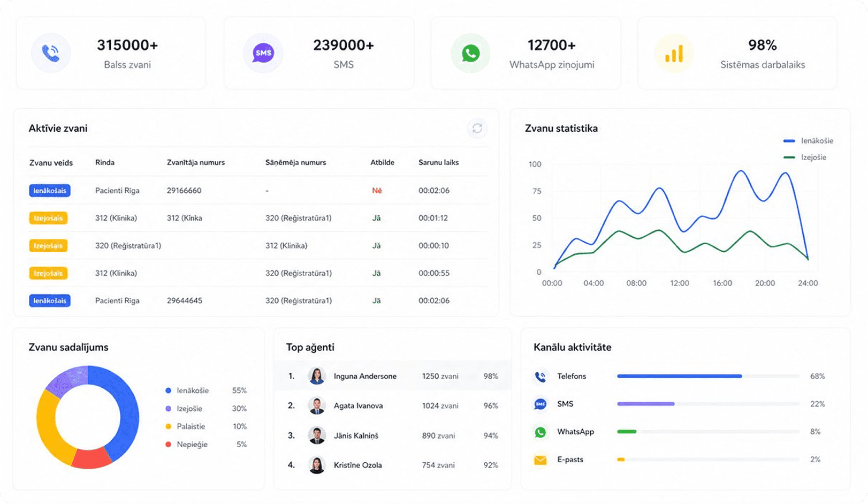The height and width of the screenshot is (504, 868).
Task: Sort table by Sarunu laiks column header
Action: click(438, 162)
